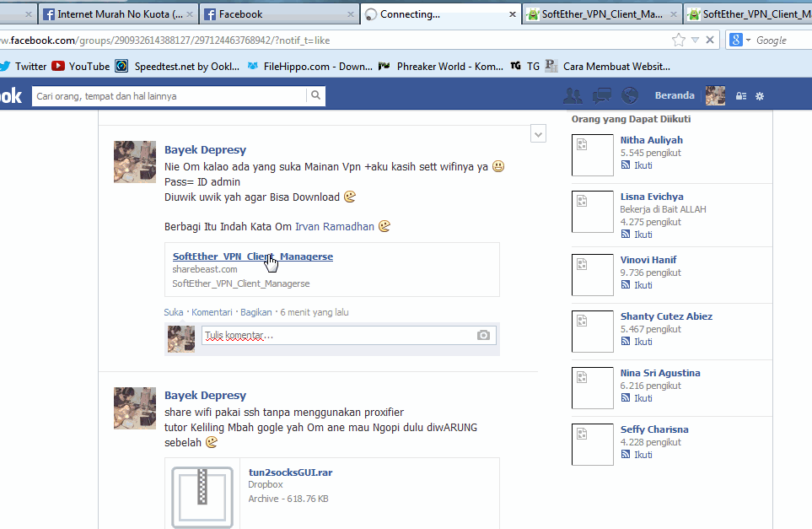This screenshot has height=529, width=812.
Task: Open the address bar history dropdown arrow
Action: pos(695,40)
